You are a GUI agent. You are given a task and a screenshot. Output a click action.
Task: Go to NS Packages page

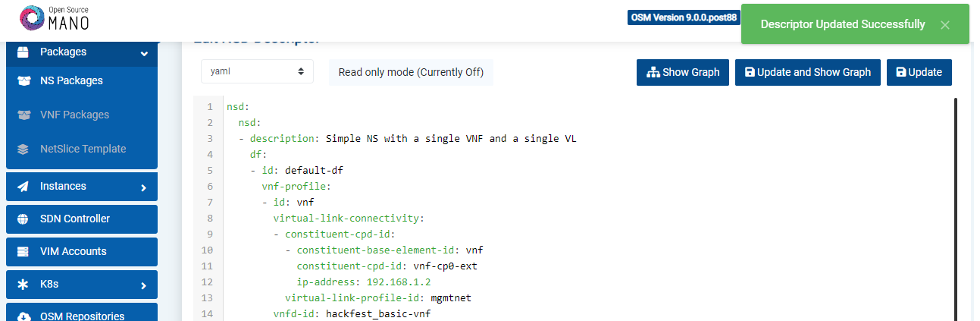click(71, 81)
